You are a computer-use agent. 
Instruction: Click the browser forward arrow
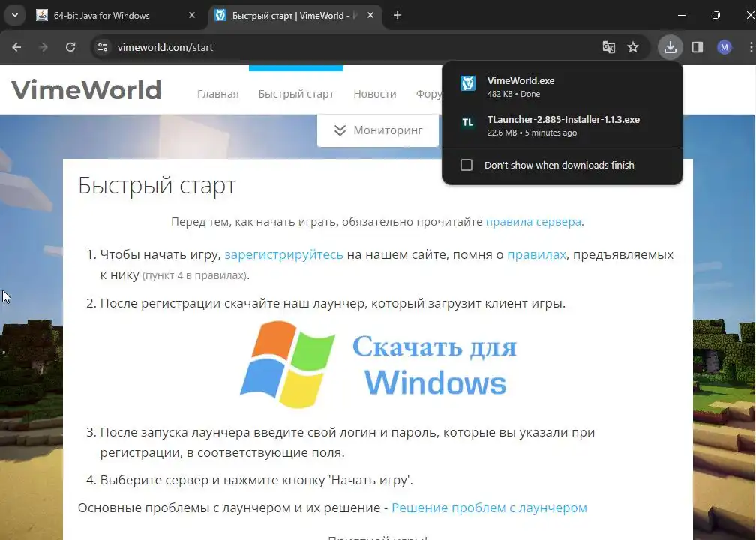coord(43,47)
